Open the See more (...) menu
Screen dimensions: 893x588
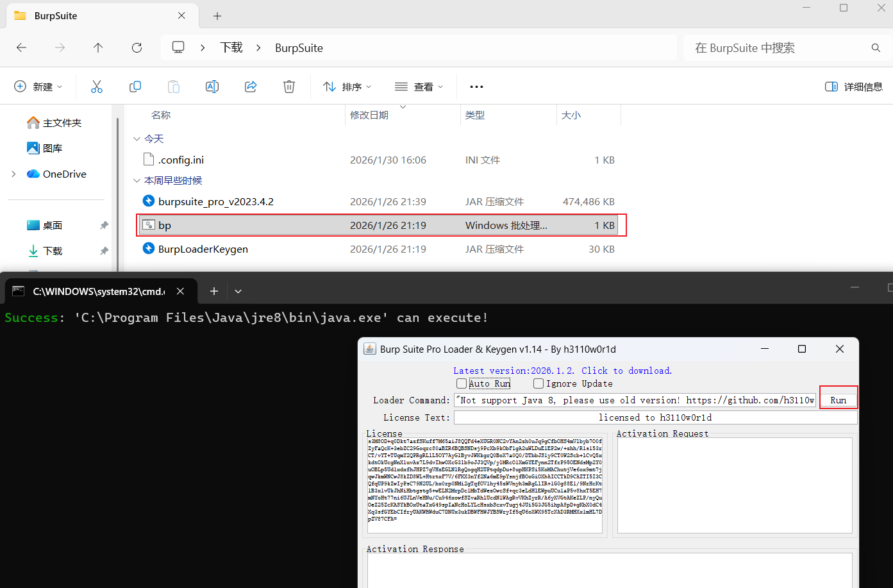[x=476, y=87]
